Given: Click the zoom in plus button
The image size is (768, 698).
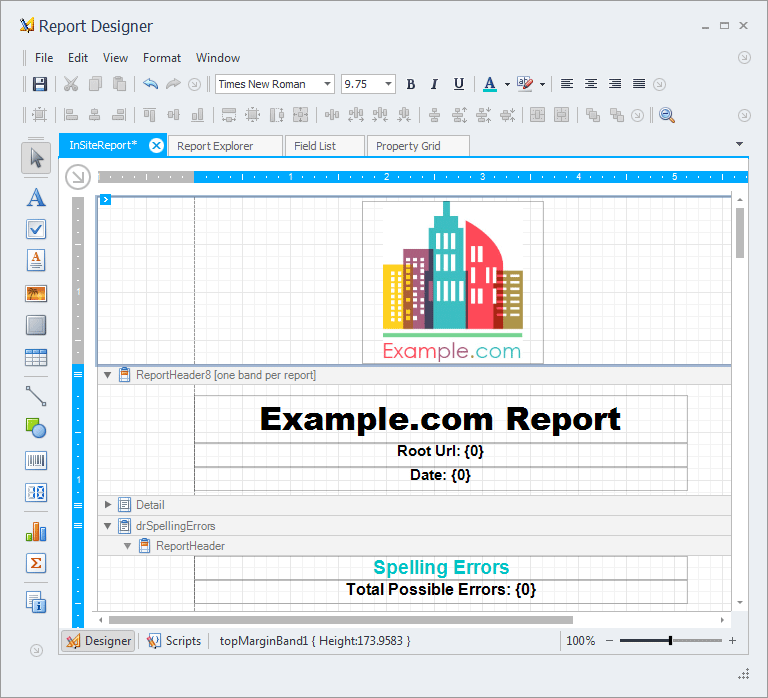Looking at the screenshot, I should [x=732, y=641].
